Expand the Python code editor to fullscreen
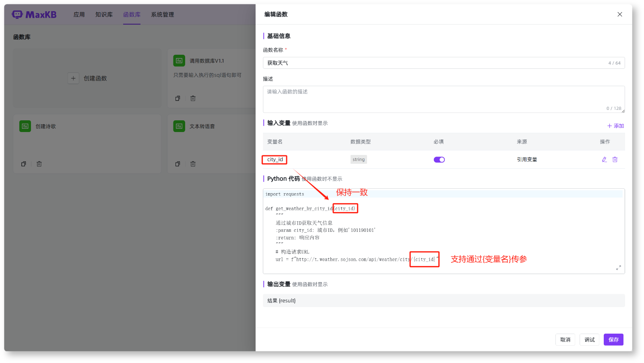The width and height of the screenshot is (644, 363). pyautogui.click(x=619, y=268)
